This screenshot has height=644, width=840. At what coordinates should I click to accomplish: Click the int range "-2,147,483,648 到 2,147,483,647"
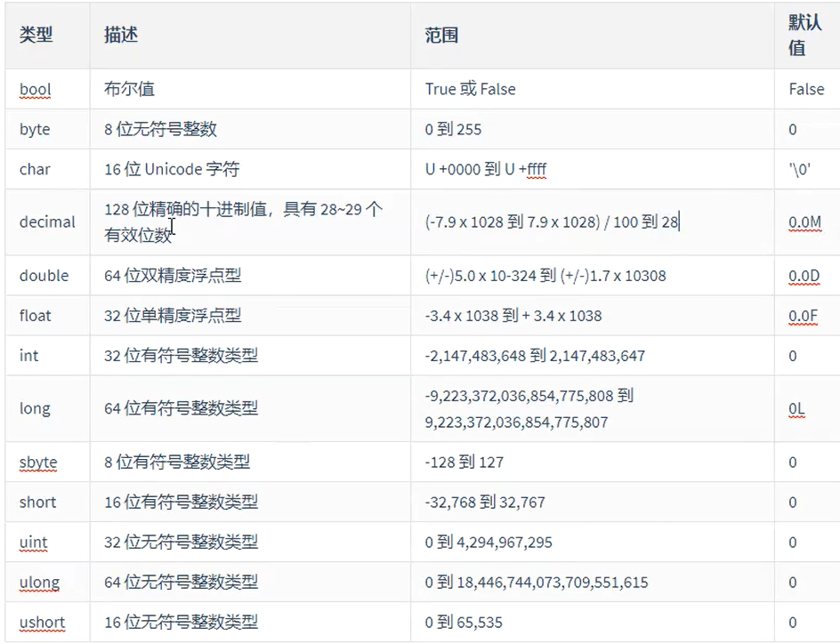[x=535, y=356]
